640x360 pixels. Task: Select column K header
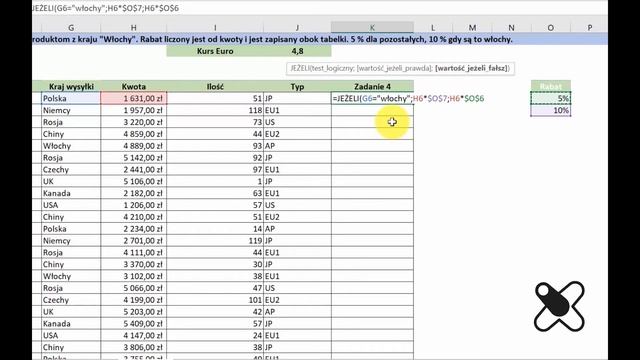[x=372, y=28]
